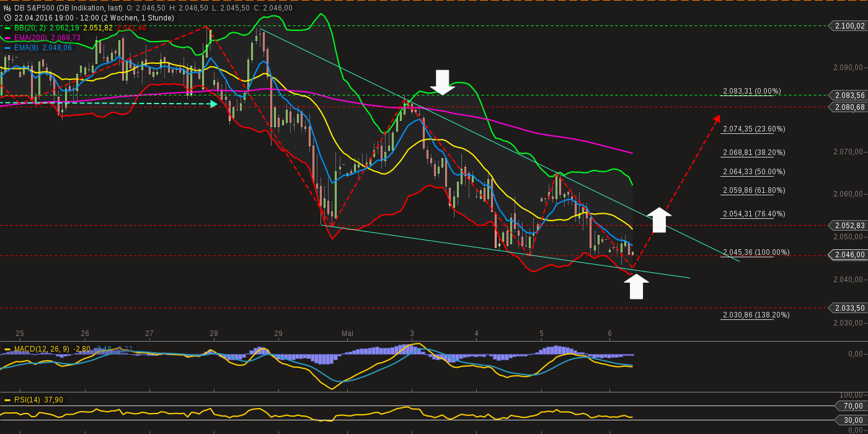Click Fibonacci label 2.074,35 (23.60%)
This screenshot has height=434, width=868.
(754, 129)
